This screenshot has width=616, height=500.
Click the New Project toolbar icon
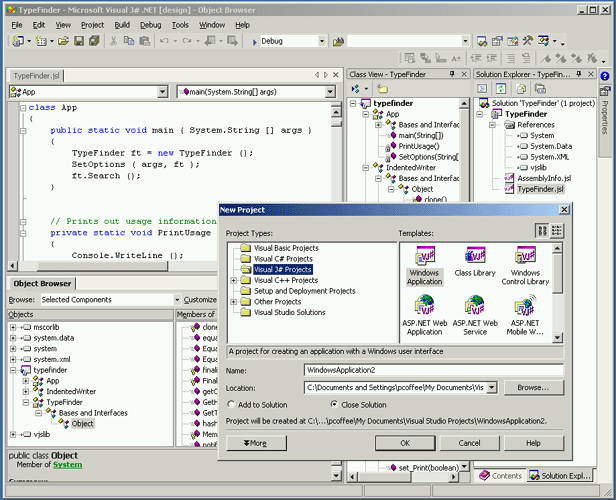pyautogui.click(x=18, y=41)
